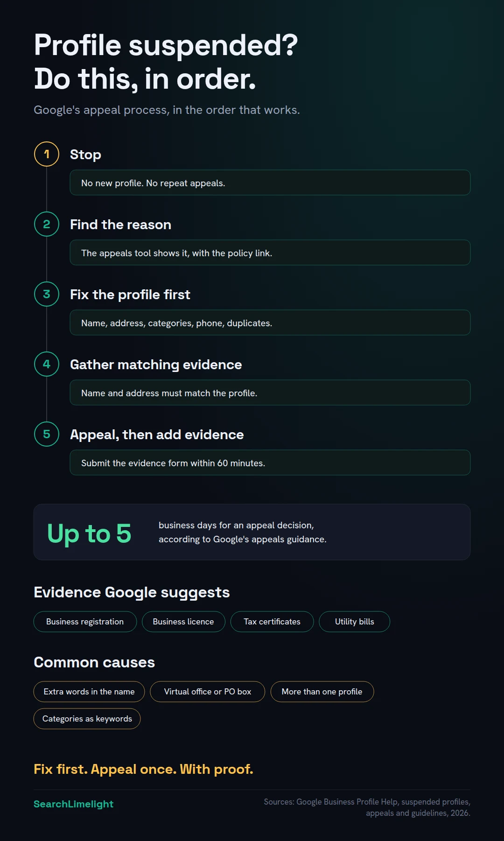The image size is (504, 841).
Task: Choose the 'Tax certificates' chip
Action: [x=272, y=622]
